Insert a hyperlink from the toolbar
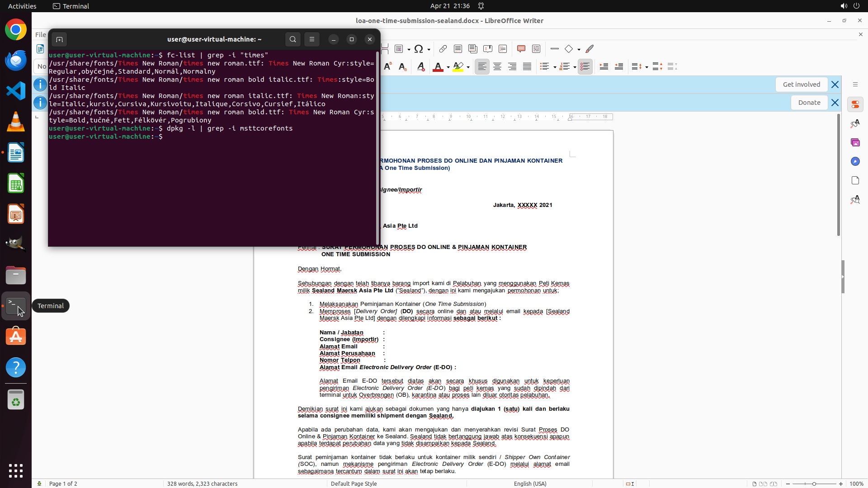Viewport: 868px width, 488px height. tap(443, 49)
